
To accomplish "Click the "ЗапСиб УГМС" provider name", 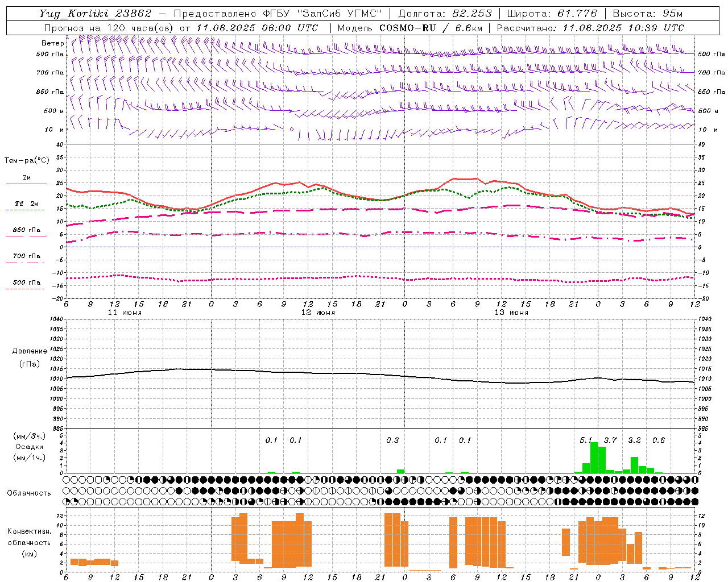I will point(341,14).
